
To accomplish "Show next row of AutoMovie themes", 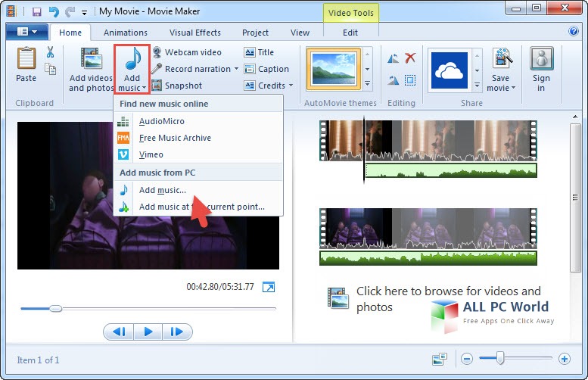I will (x=368, y=69).
